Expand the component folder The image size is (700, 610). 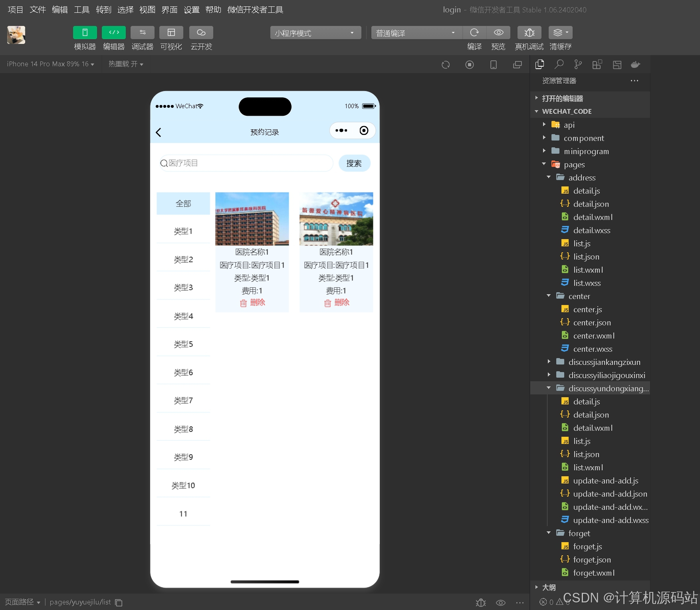(590, 138)
